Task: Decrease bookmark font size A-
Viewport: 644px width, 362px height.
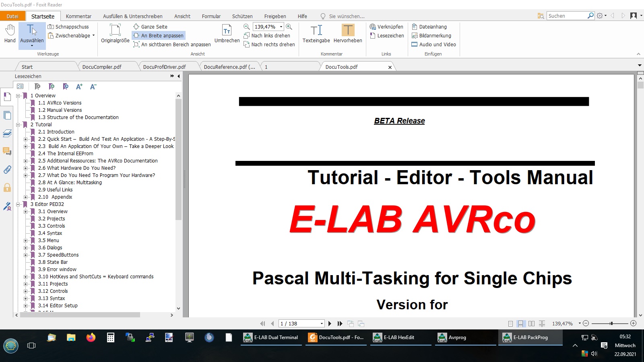Action: (x=93, y=86)
